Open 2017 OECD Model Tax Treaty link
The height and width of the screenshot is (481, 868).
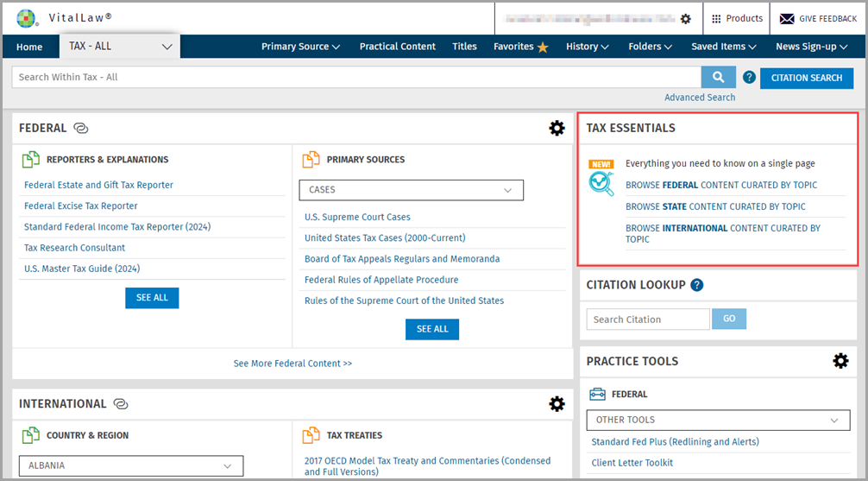tap(427, 466)
